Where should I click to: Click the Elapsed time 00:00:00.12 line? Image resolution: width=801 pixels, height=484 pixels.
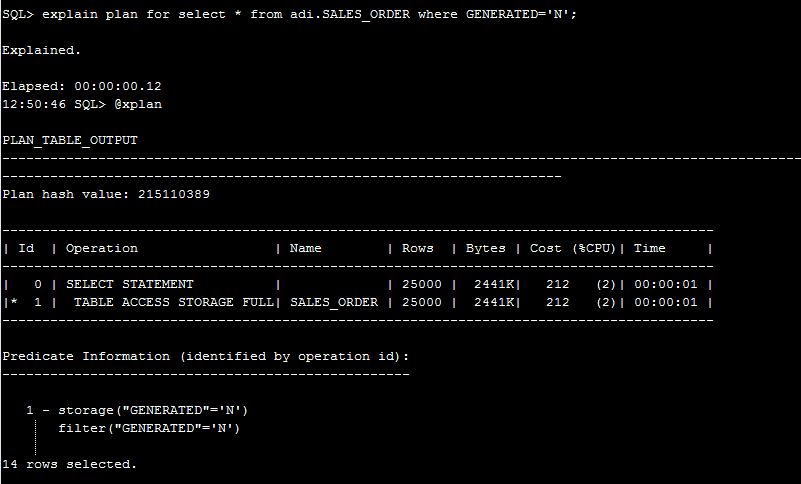pyautogui.click(x=82, y=86)
